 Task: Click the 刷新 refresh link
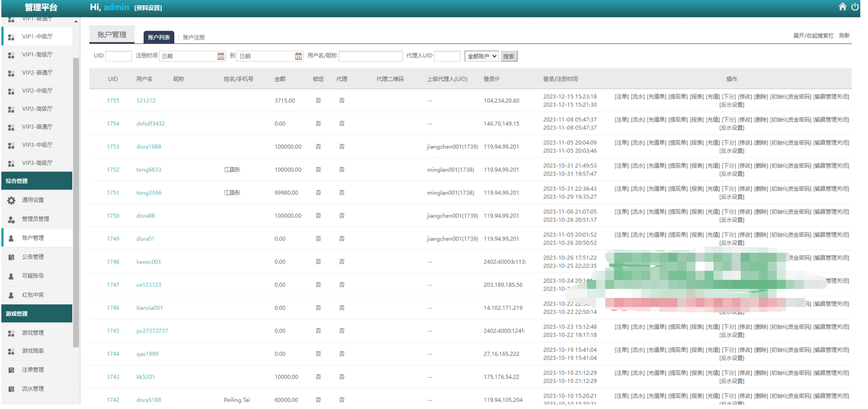844,36
